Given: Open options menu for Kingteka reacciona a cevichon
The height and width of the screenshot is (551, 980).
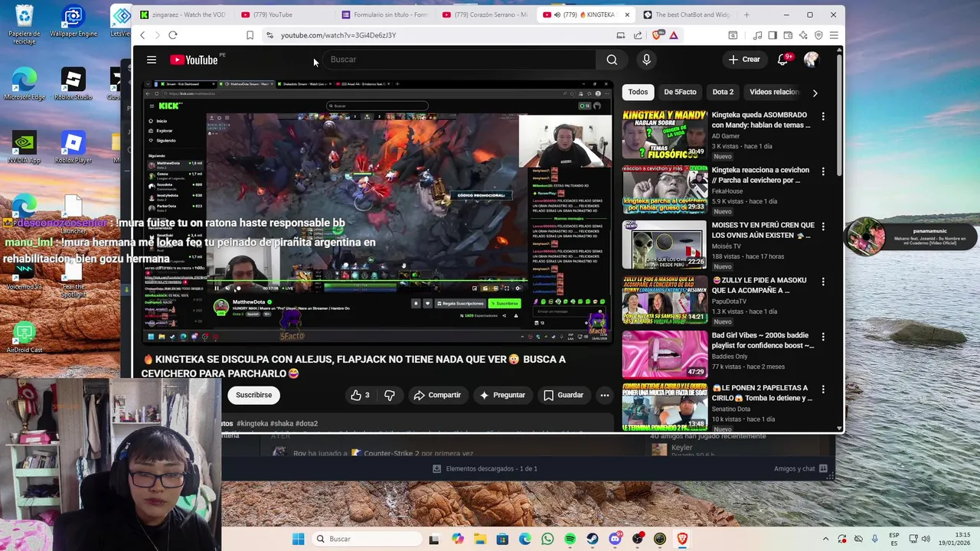Looking at the screenshot, I should (823, 171).
